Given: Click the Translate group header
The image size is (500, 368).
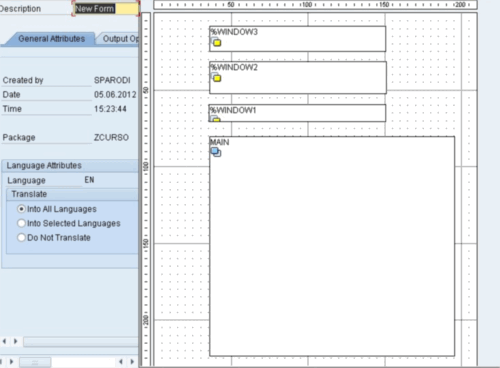Looking at the screenshot, I should point(72,194).
